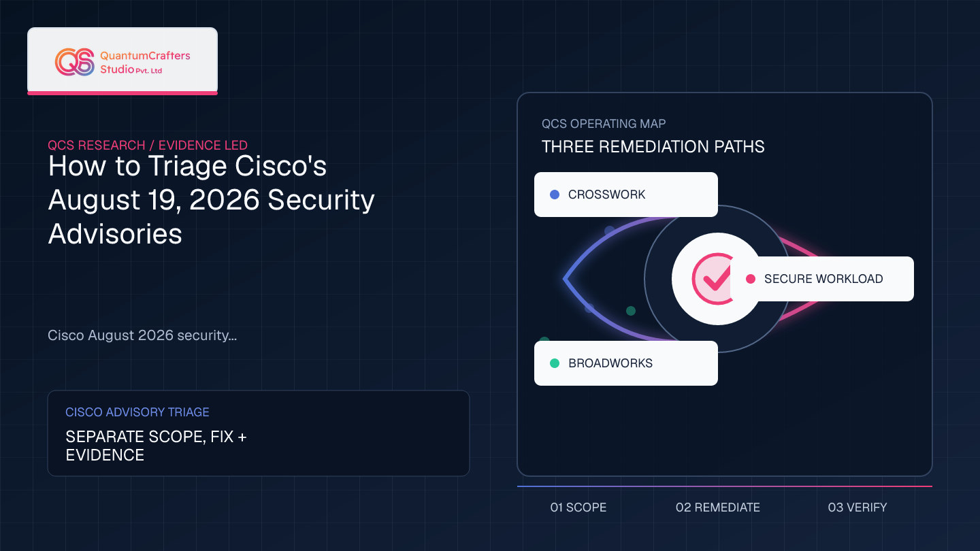980x551 pixels.
Task: Click the QuantumCrafters Studio logo icon
Action: click(x=75, y=62)
